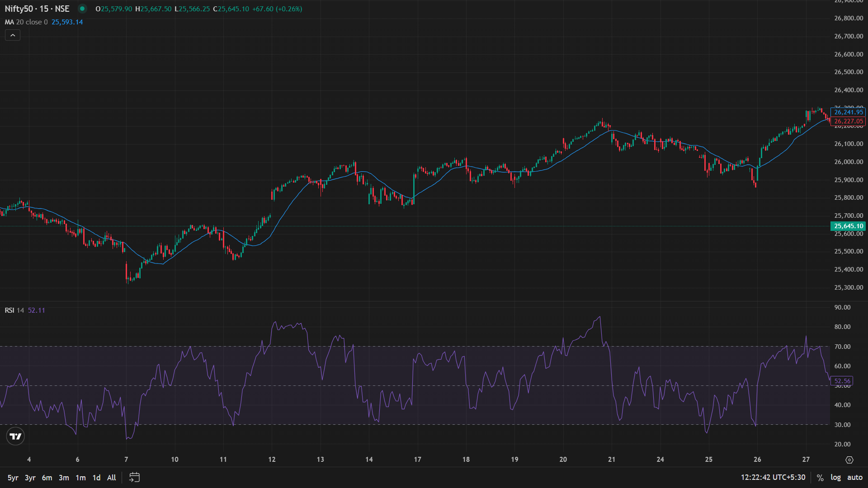Viewport: 868px width, 488px height.
Task: Select the 3yr time range
Action: [x=30, y=478]
